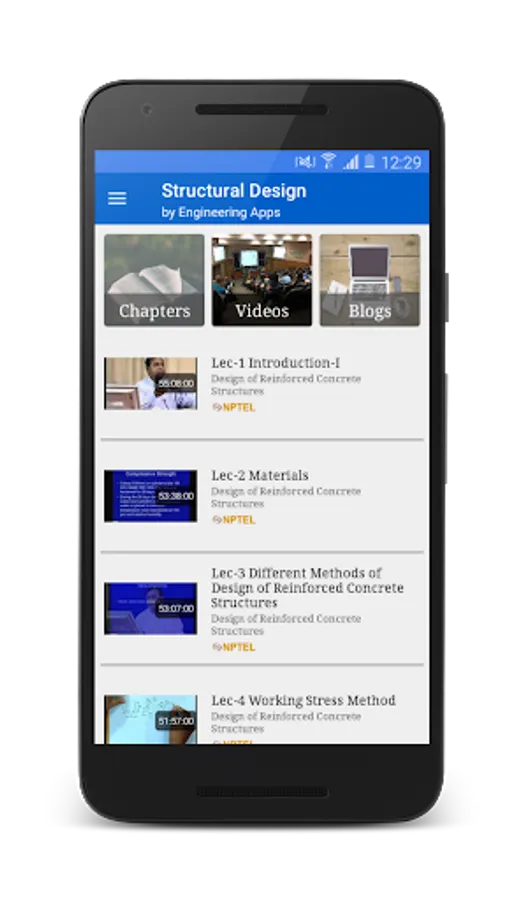526x900 pixels.
Task: Tap the vibrate mode status icon
Action: (305, 162)
